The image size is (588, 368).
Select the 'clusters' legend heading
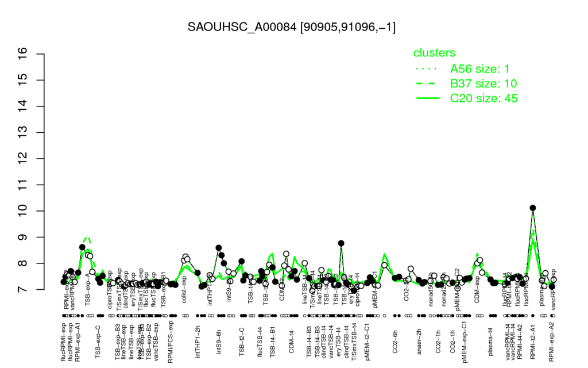[434, 53]
